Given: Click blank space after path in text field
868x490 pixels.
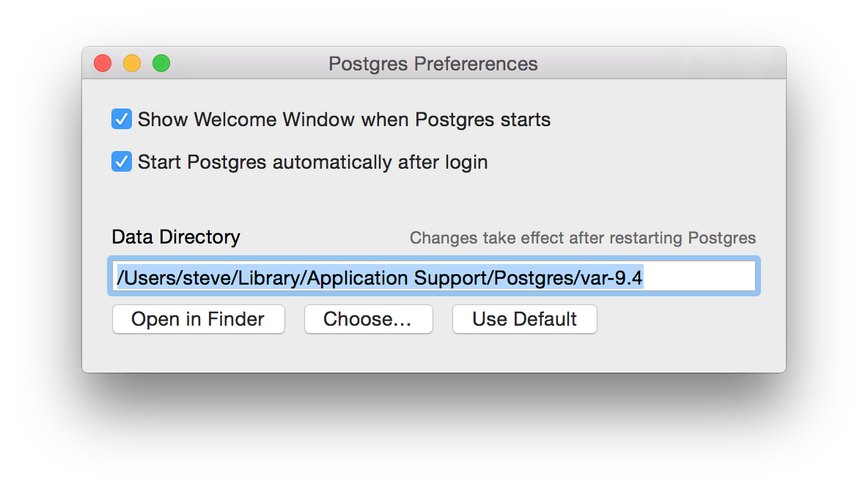Looking at the screenshot, I should click(x=700, y=277).
